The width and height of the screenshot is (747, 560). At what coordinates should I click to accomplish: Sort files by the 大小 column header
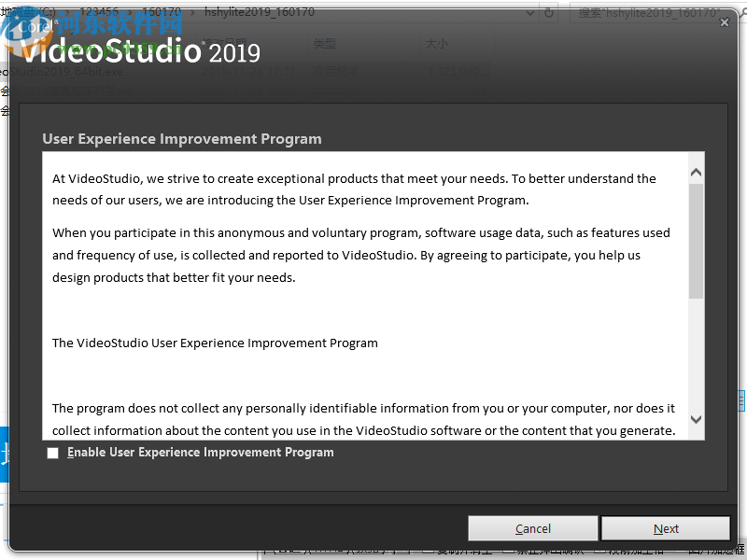[439, 45]
